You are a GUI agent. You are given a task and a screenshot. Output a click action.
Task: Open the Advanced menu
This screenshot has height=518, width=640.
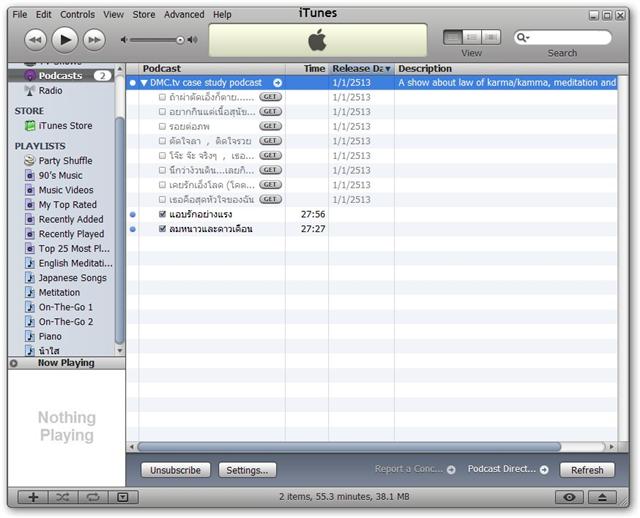pyautogui.click(x=183, y=15)
